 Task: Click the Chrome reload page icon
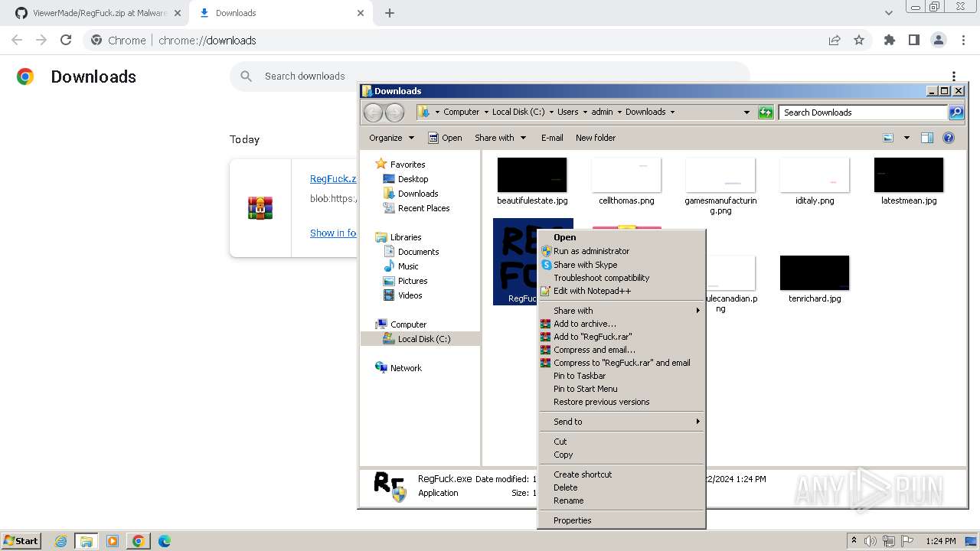pos(66,41)
